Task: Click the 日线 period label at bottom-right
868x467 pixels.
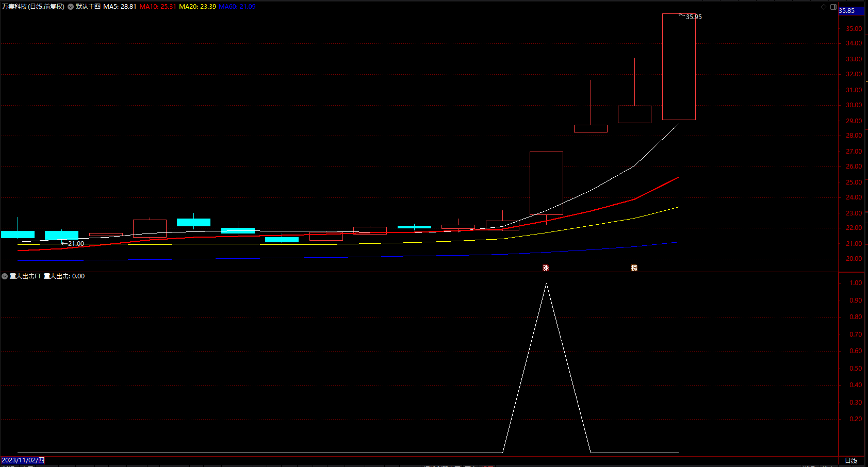Action: [851, 460]
